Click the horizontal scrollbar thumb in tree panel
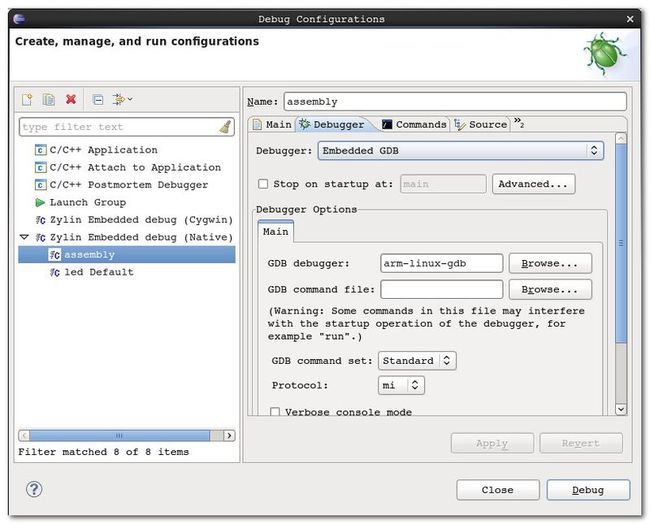The height and width of the screenshot is (524, 650). click(119, 435)
